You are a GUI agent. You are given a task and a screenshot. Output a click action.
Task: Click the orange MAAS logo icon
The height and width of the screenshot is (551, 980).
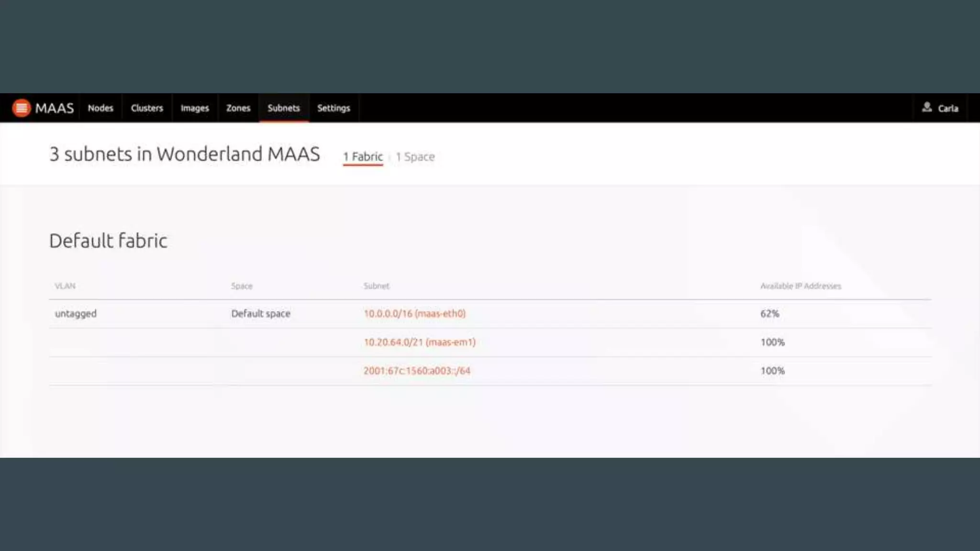click(x=21, y=108)
